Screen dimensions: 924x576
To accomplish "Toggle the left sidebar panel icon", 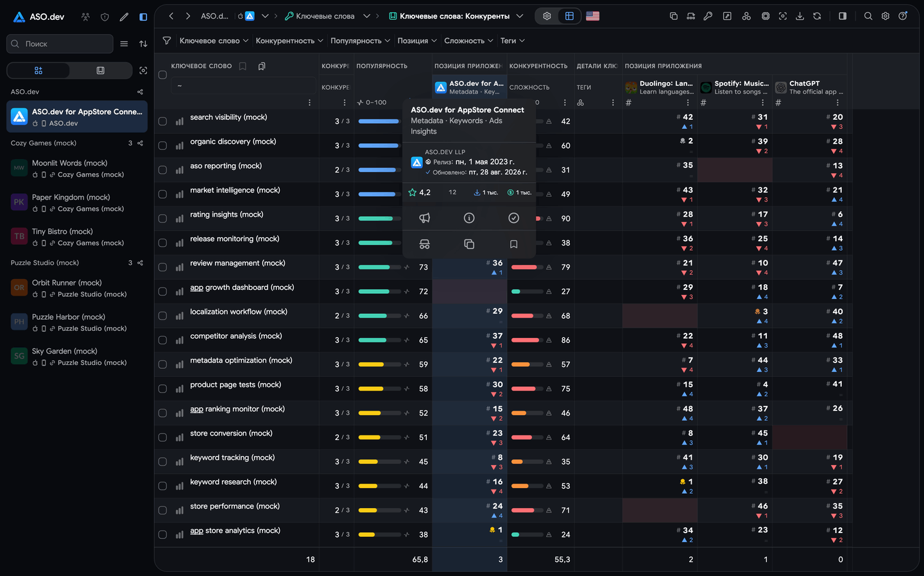I will (x=143, y=17).
